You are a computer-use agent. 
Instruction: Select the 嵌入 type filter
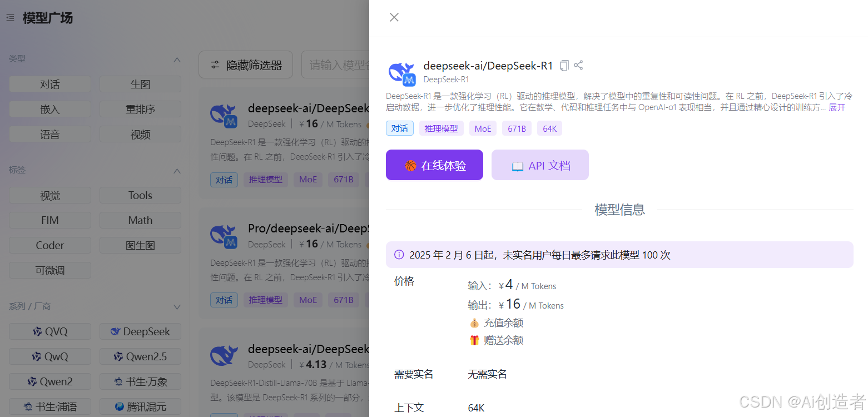pyautogui.click(x=50, y=109)
